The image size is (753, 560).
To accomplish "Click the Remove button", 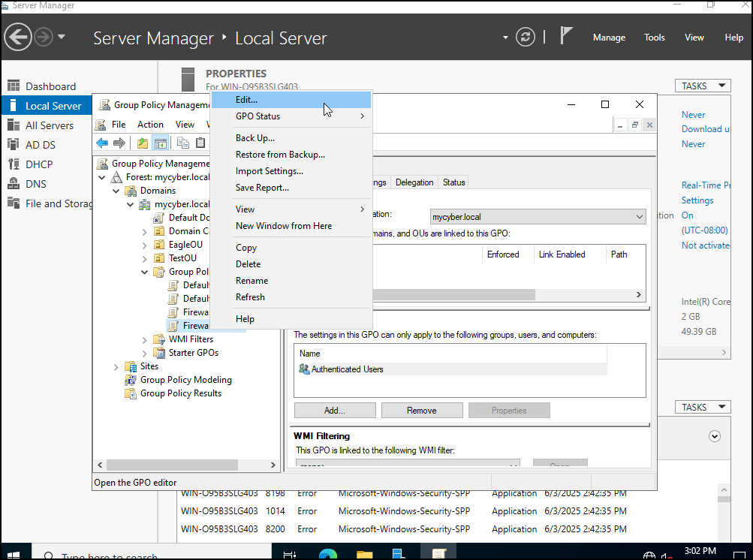I will point(422,411).
